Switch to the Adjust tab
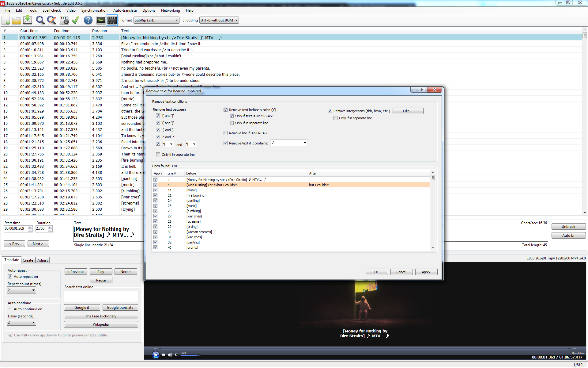This screenshot has height=368, width=588. click(43, 260)
